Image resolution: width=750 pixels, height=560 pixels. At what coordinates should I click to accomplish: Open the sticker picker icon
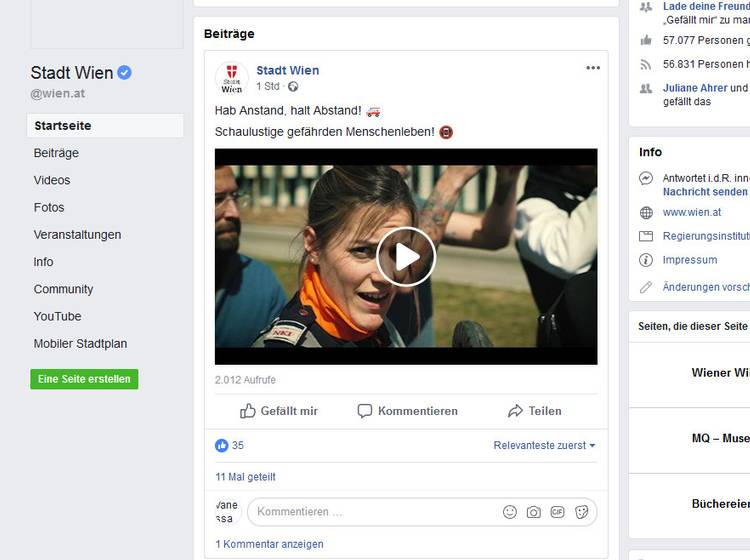coord(581,512)
